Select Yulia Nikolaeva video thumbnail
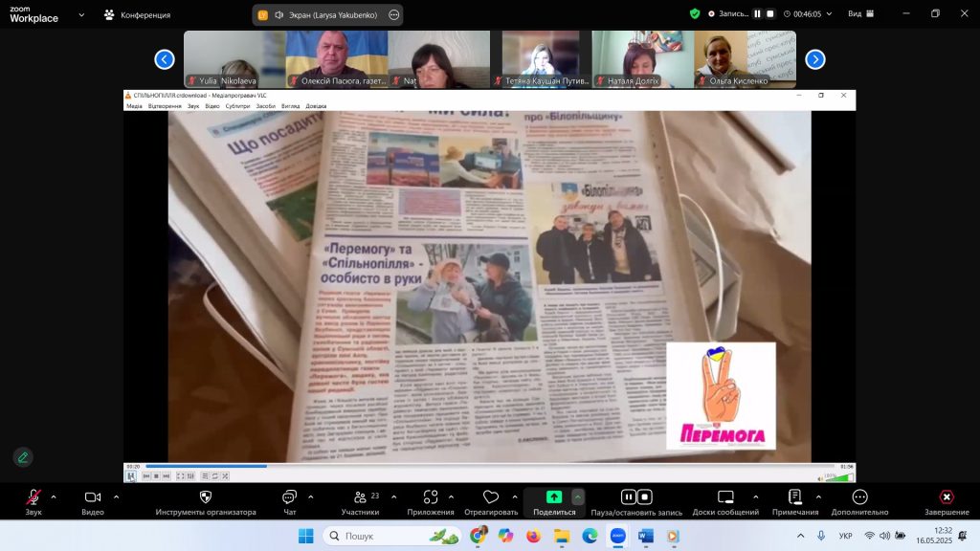980x551 pixels. [234, 59]
